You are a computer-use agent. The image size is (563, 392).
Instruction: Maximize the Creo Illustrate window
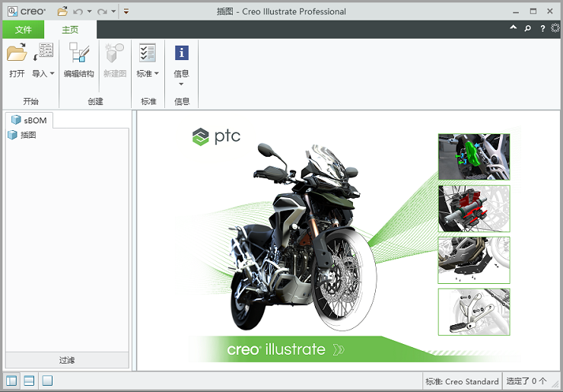click(533, 11)
